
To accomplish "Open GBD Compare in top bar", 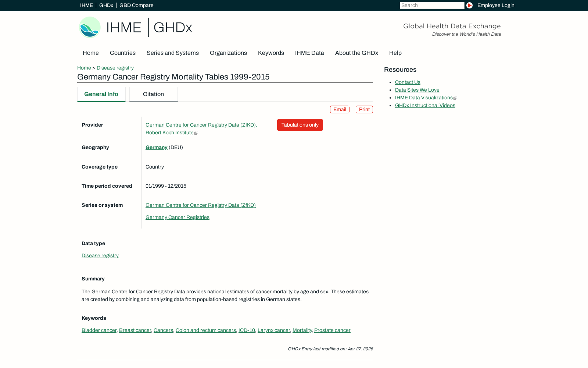I will click(x=136, y=6).
